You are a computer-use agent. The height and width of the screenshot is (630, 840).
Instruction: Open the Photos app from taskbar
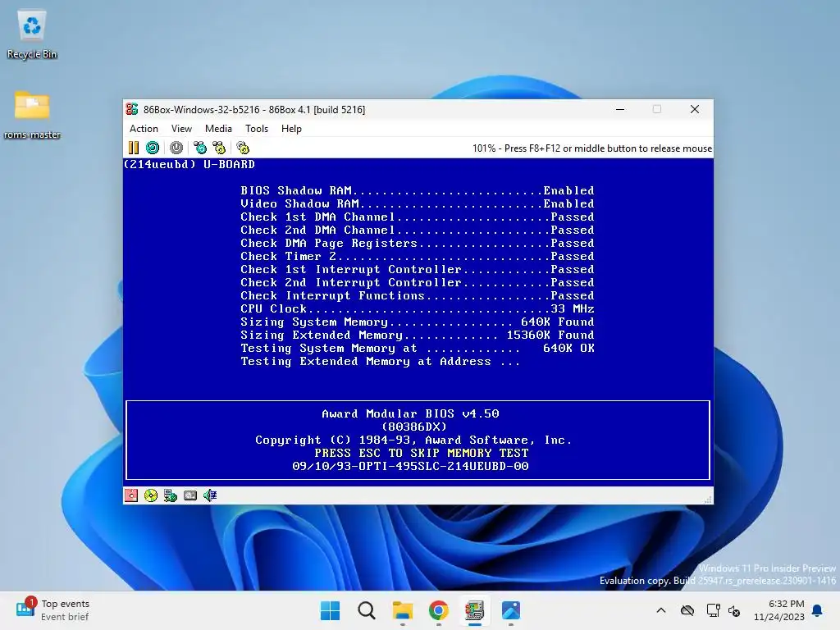[x=511, y=610]
